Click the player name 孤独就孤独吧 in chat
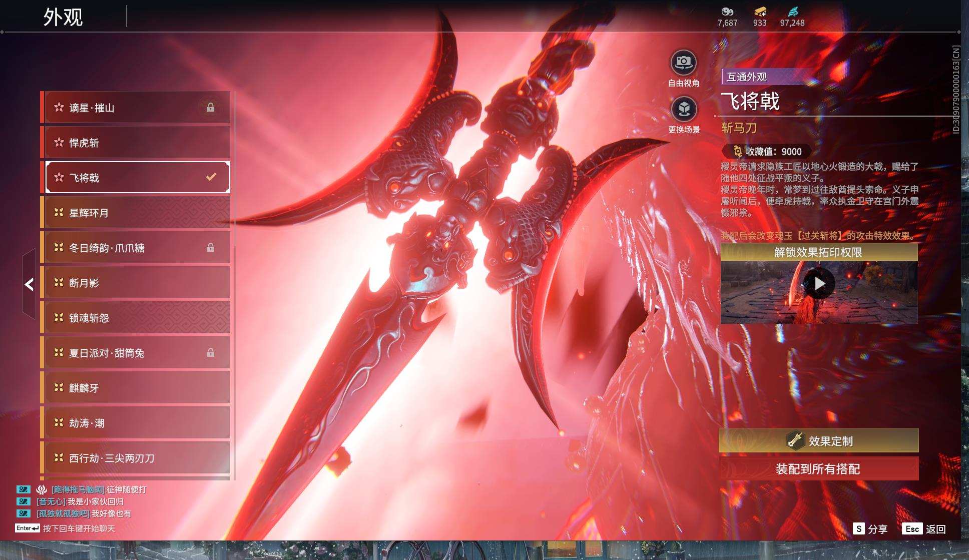 pos(63,513)
